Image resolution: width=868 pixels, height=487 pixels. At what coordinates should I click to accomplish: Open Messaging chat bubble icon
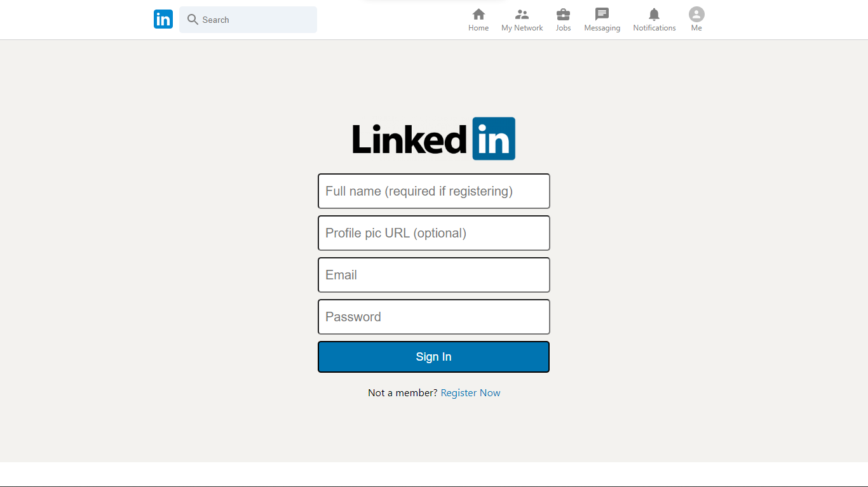click(602, 14)
